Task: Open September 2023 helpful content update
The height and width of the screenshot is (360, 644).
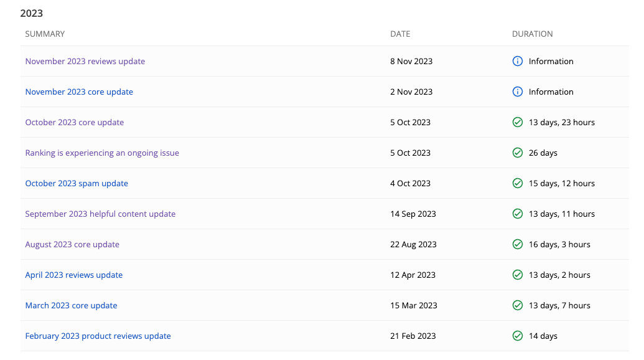Action: [x=100, y=214]
